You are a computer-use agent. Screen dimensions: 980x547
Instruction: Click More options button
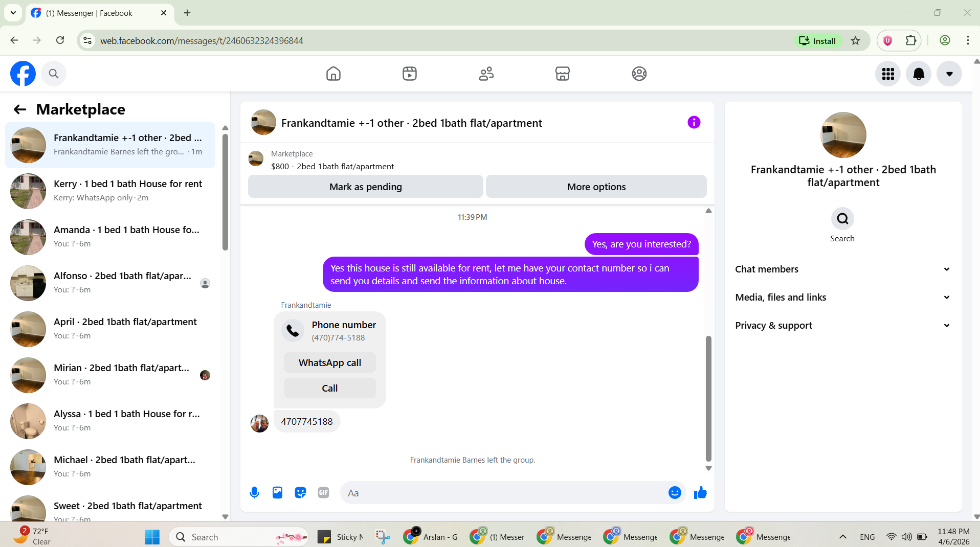[x=596, y=187]
